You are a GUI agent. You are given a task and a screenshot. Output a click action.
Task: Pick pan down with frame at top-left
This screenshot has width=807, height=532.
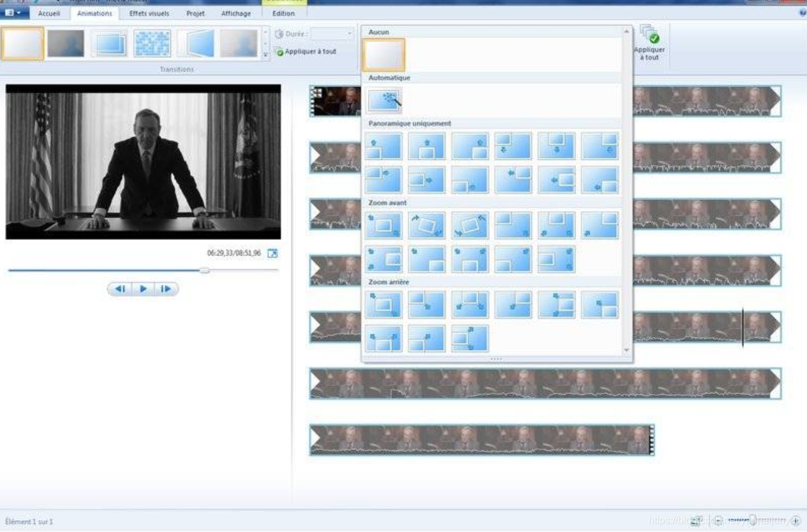coord(513,146)
